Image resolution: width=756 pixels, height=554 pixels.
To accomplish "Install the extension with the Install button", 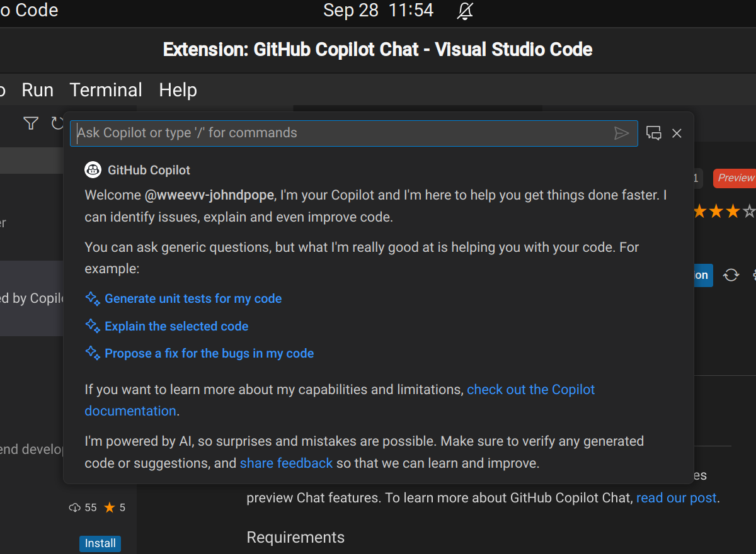I will tap(100, 543).
